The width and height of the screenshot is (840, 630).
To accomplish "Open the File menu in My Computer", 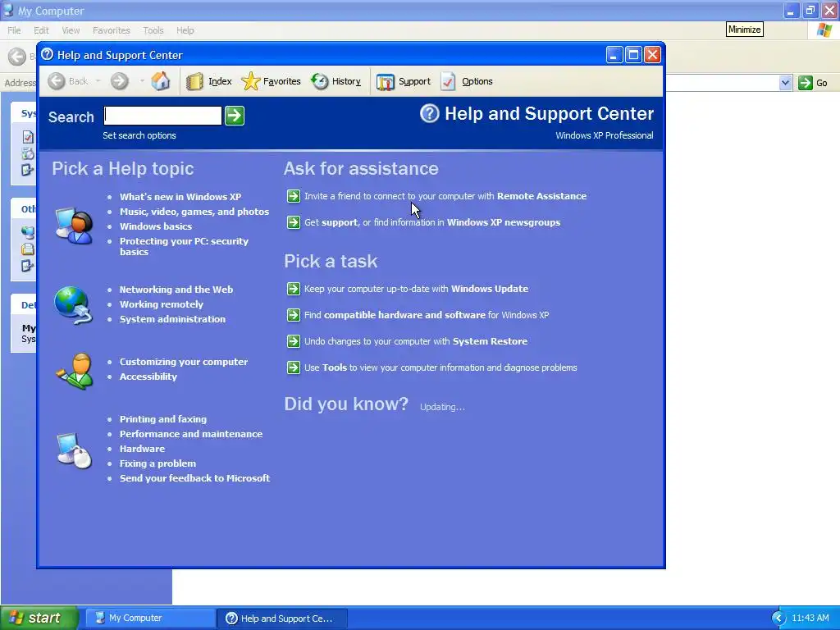I will (x=14, y=30).
